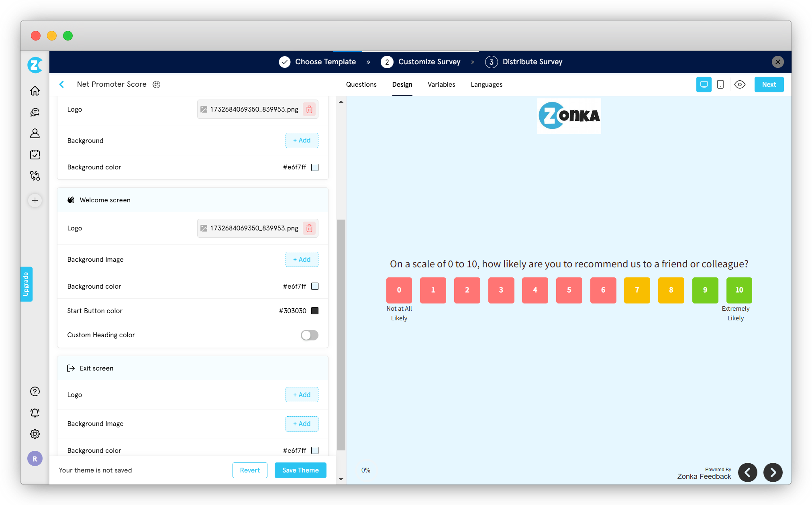812x505 pixels.
Task: Open the Tasks calendar-check icon
Action: 35,155
